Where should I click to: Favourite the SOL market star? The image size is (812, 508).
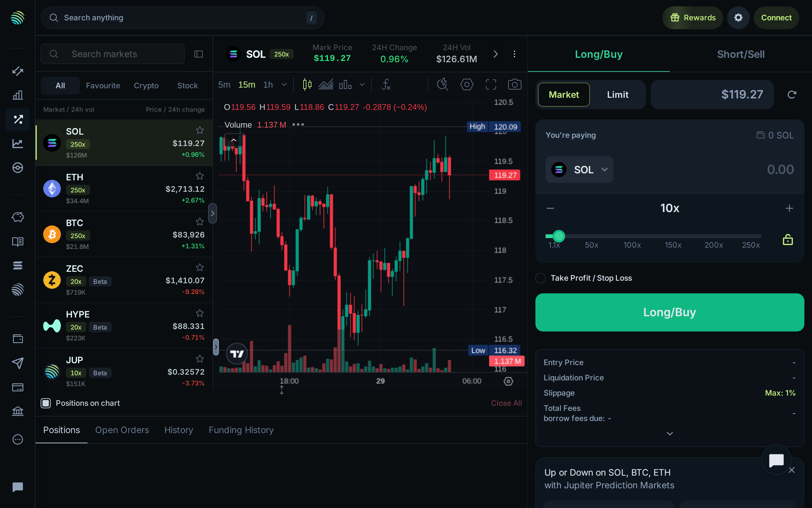[200, 130]
